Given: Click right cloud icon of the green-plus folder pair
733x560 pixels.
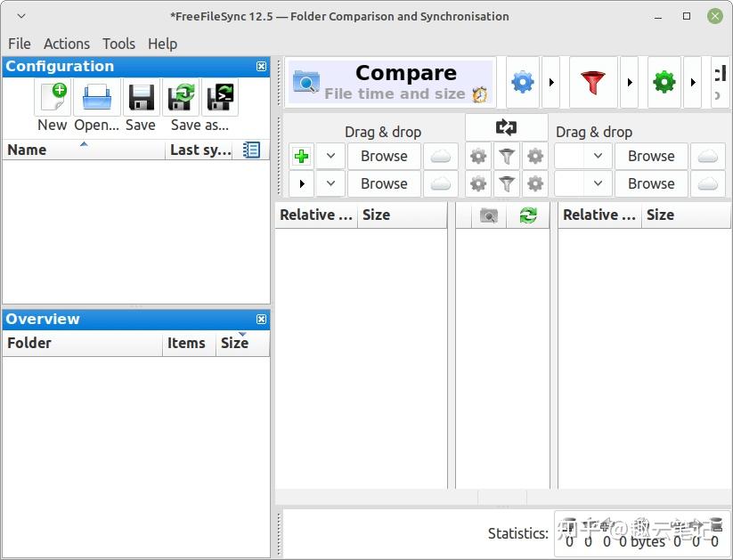Looking at the screenshot, I should [708, 156].
